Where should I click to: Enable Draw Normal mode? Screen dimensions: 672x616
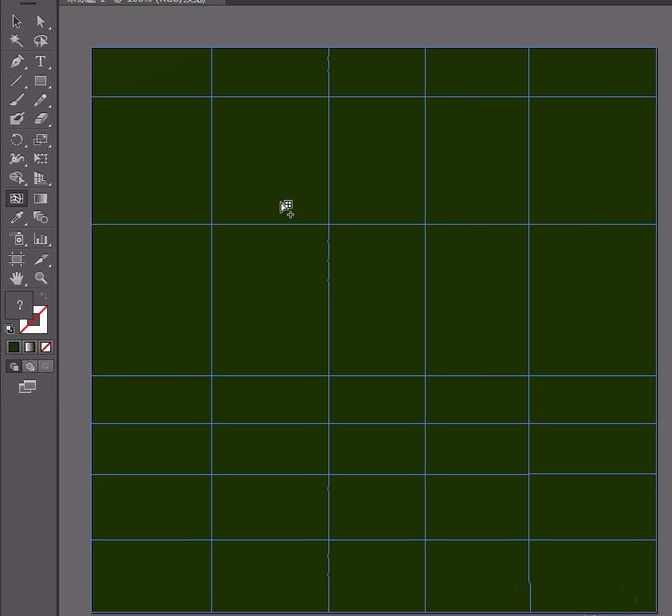pos(14,367)
